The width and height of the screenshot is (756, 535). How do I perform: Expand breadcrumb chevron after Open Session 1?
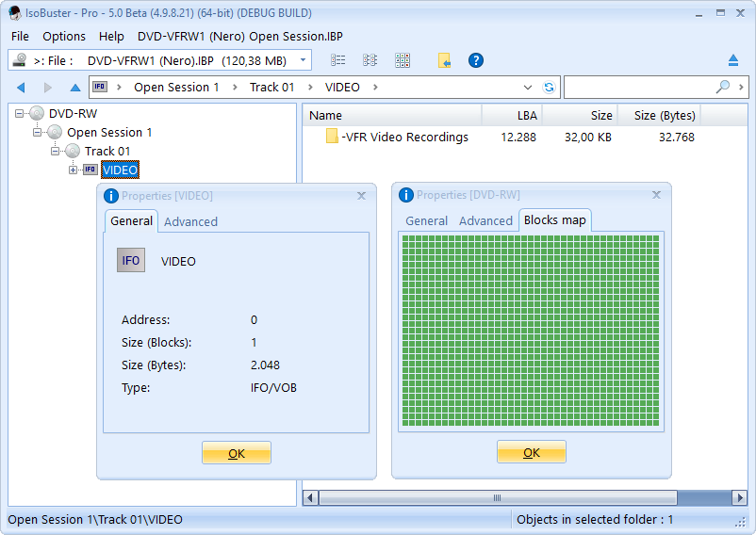click(235, 88)
